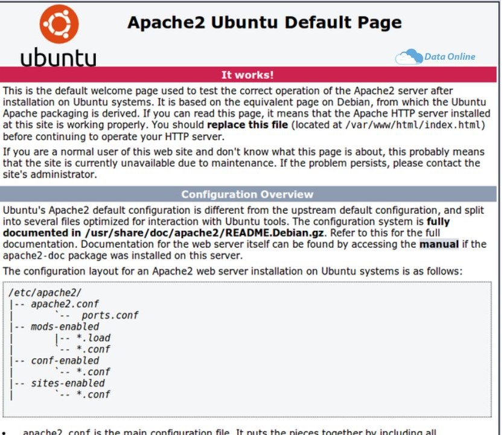Click the It works! red banner
This screenshot has height=435, width=504.
[x=248, y=75]
